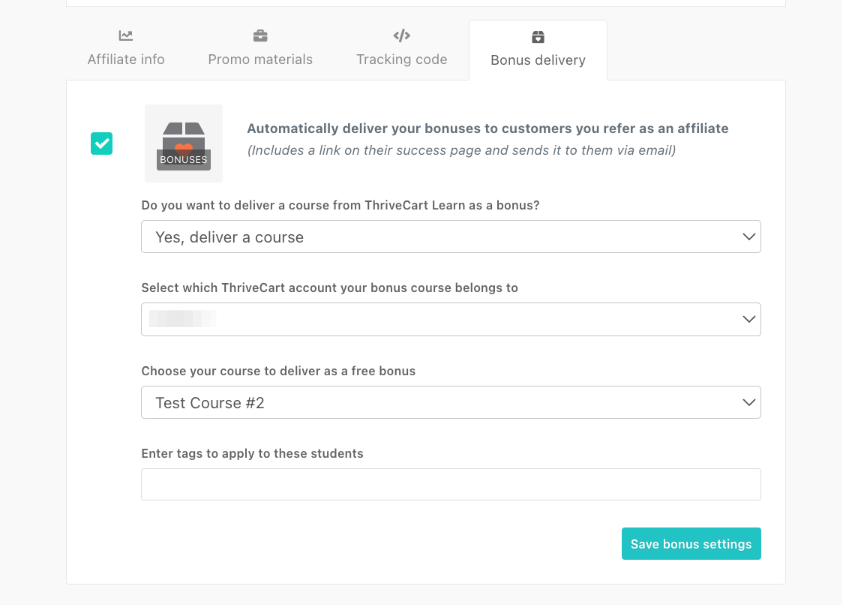842x605 pixels.
Task: Click the Tracking code brackets icon
Action: click(x=402, y=36)
